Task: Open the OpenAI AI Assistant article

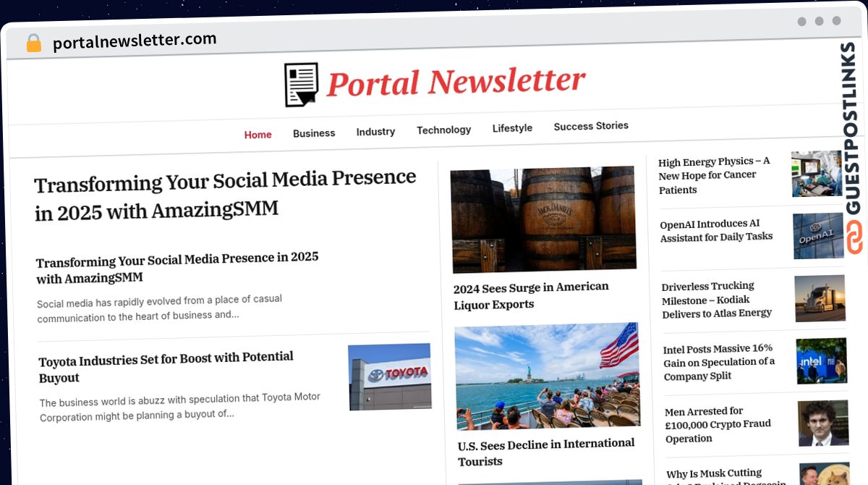Action: 716,230
